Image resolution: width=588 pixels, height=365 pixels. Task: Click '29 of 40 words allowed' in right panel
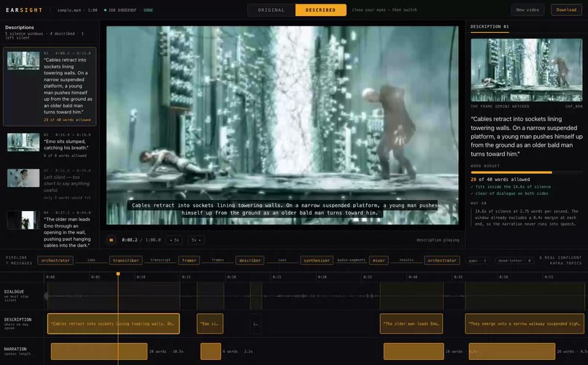(x=500, y=180)
